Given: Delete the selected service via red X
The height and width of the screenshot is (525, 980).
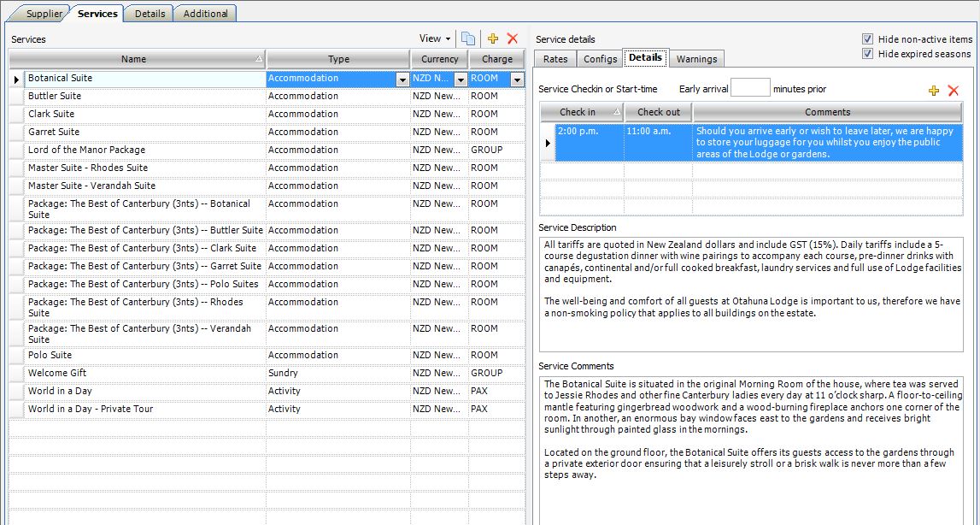Looking at the screenshot, I should 513,38.
